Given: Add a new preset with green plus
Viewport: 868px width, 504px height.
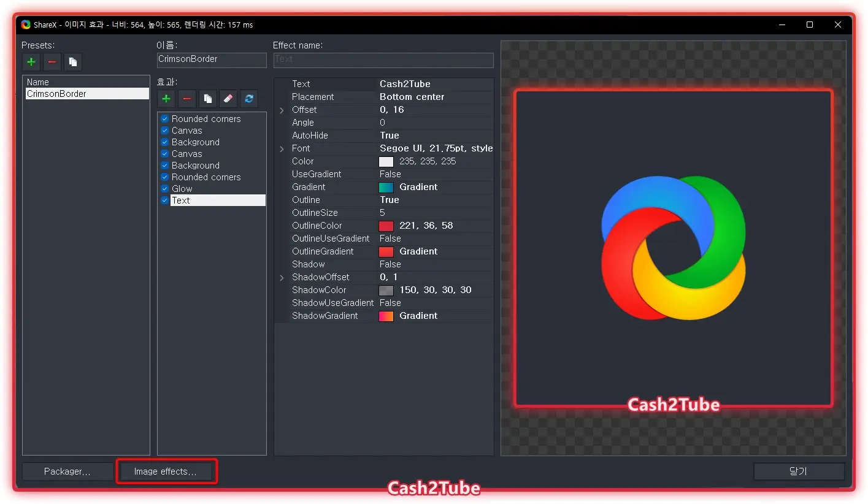Looking at the screenshot, I should pyautogui.click(x=31, y=62).
